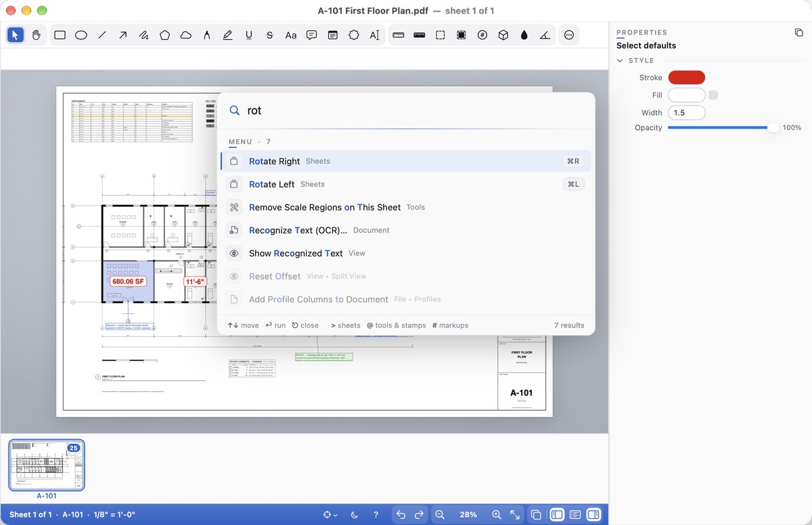Zoom in with the plus magnifier
Screen dimensions: 812x525
(497, 515)
